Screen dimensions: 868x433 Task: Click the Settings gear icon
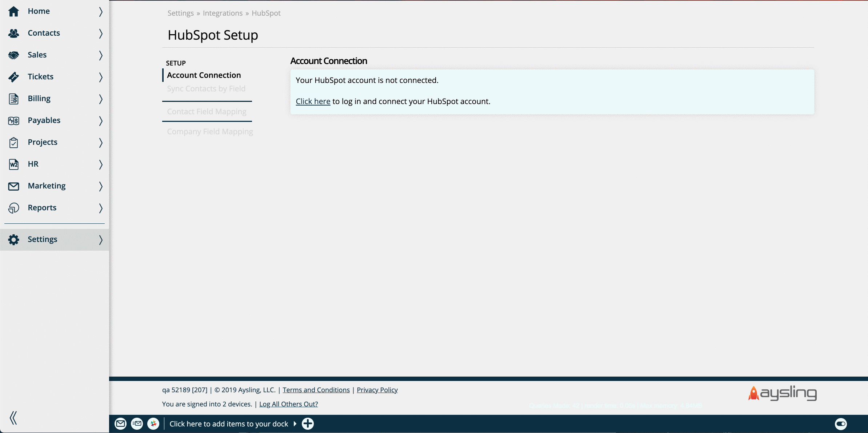click(13, 239)
